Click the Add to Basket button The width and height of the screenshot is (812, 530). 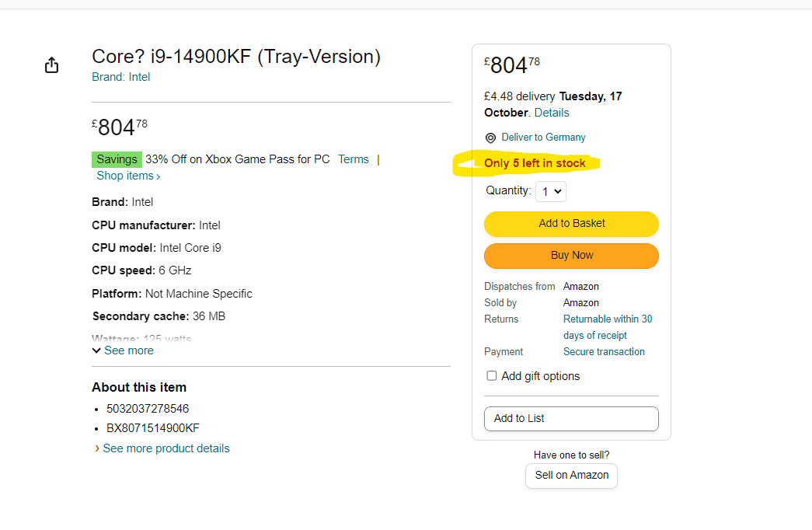[571, 224]
